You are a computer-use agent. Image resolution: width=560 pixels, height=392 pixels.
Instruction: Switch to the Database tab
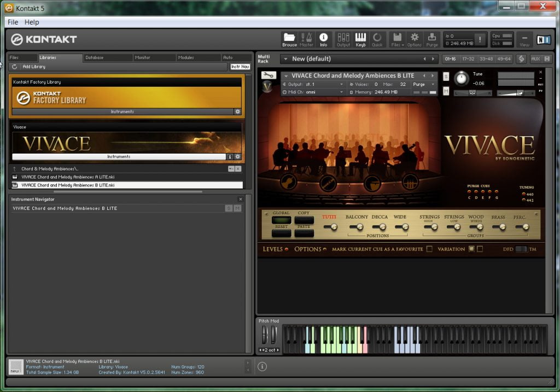pyautogui.click(x=107, y=57)
